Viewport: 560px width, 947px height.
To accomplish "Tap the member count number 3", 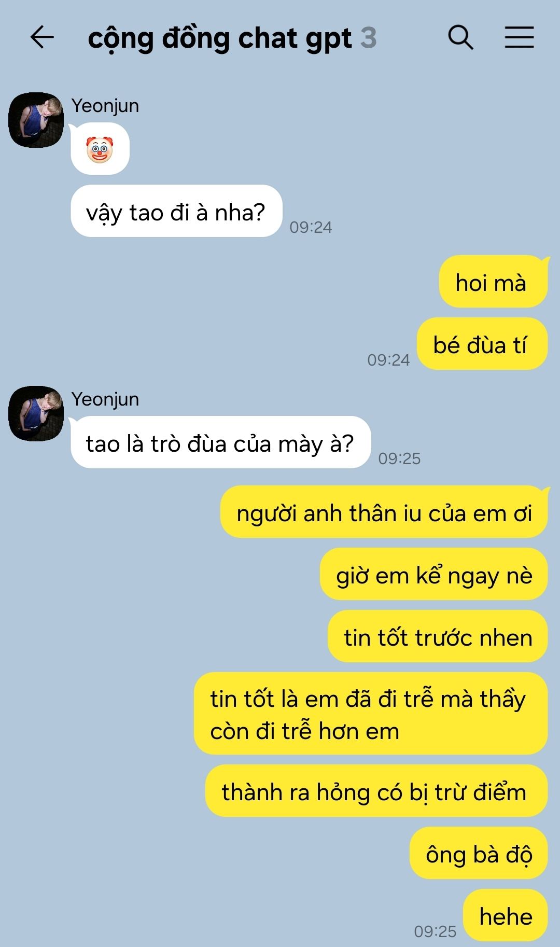I will pyautogui.click(x=368, y=38).
